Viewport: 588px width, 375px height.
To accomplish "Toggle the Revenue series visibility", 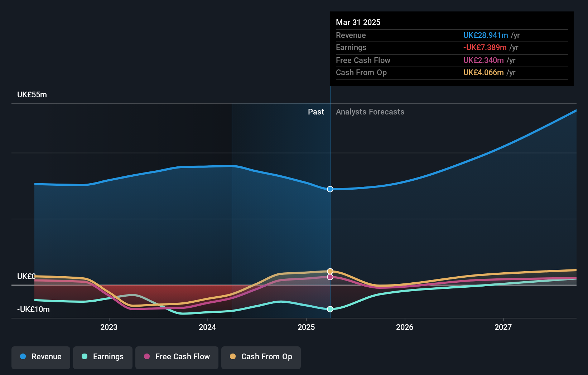I will coord(40,357).
